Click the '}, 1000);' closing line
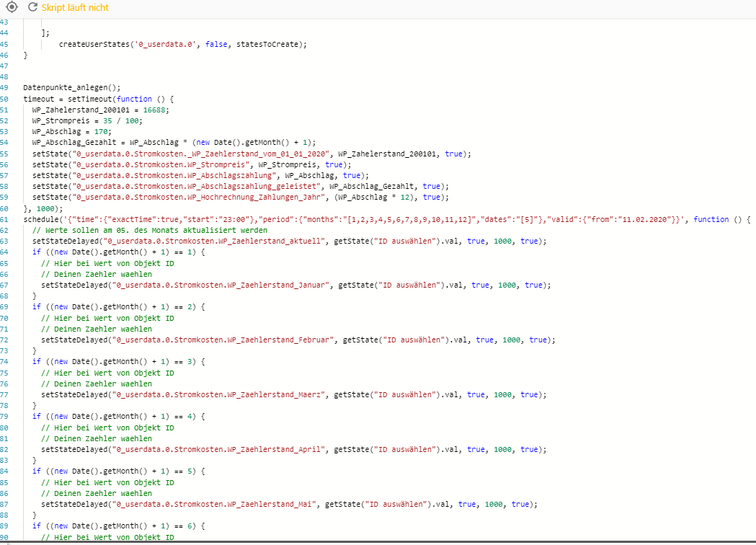Screen dimensions: 756x545 click(43, 209)
